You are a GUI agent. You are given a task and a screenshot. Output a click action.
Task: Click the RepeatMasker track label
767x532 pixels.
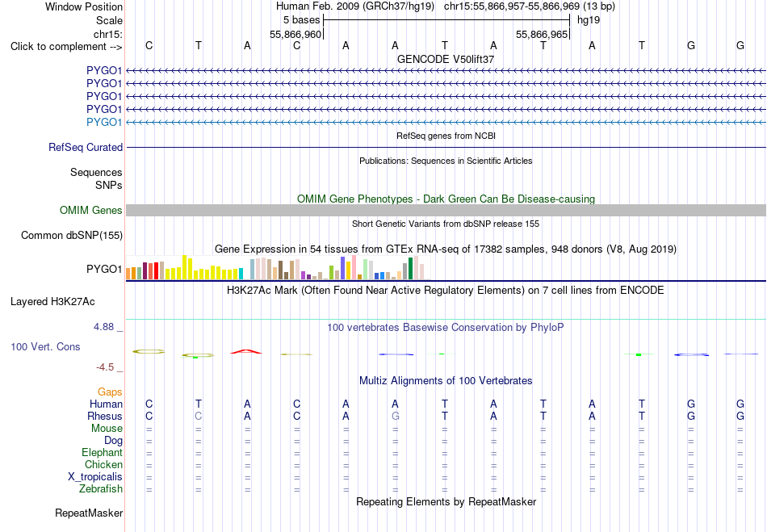(x=89, y=513)
